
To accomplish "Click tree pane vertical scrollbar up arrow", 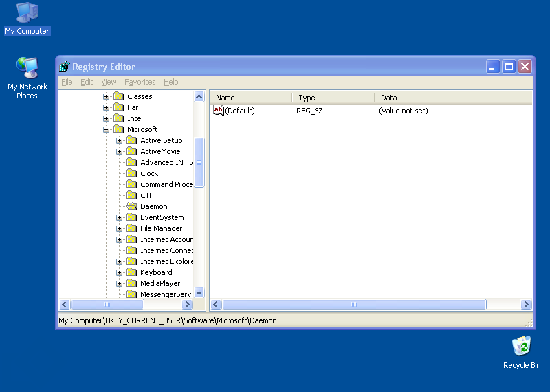I will 199,96.
